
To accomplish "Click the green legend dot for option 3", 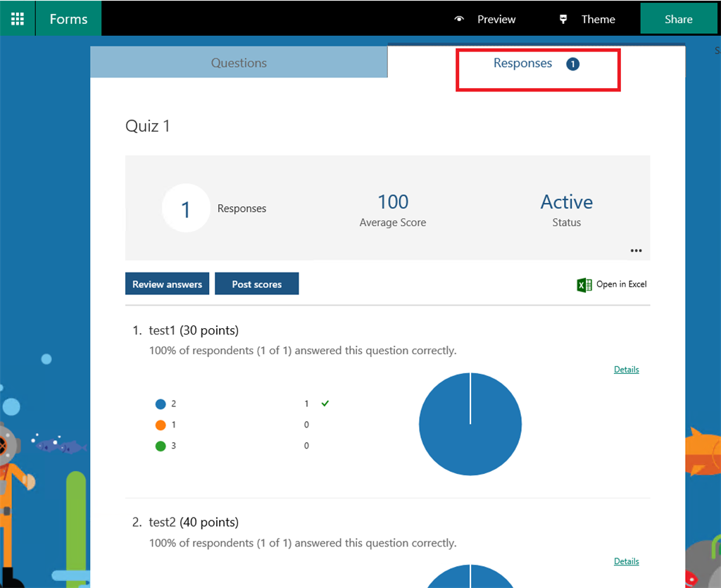I will [161, 446].
